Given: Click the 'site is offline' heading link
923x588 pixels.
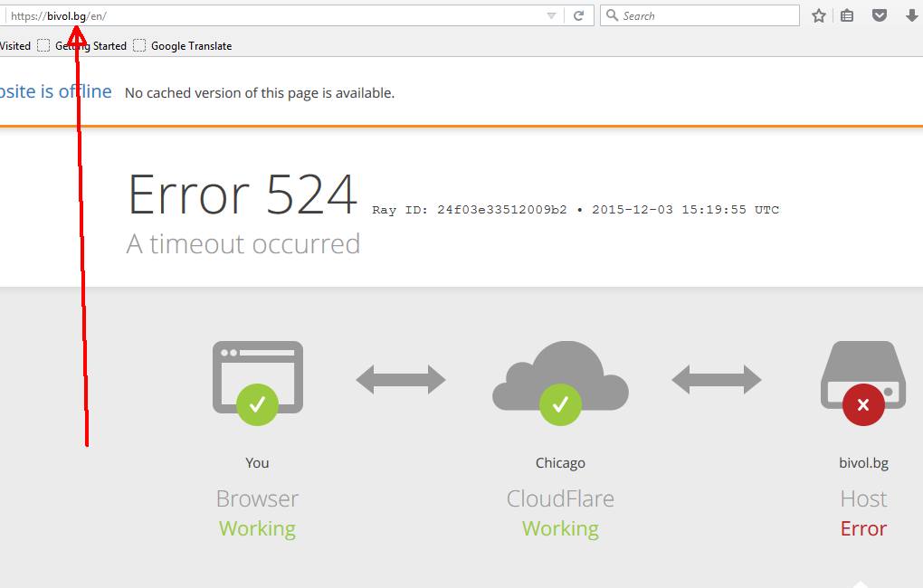Looking at the screenshot, I should [55, 91].
